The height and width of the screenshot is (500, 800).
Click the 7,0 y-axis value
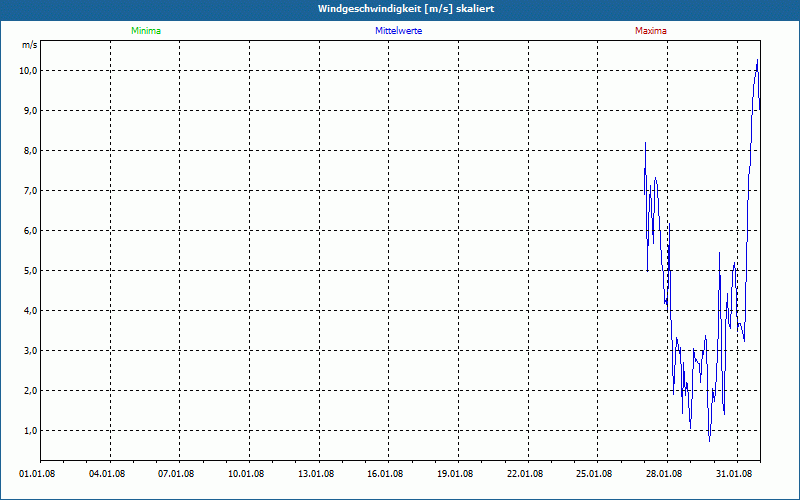click(x=30, y=191)
